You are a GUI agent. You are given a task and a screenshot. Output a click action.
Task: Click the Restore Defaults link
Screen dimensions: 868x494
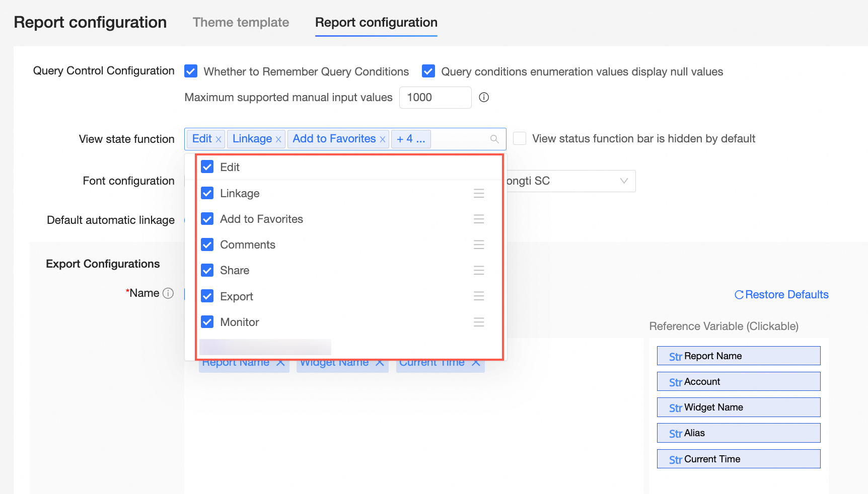coord(781,295)
